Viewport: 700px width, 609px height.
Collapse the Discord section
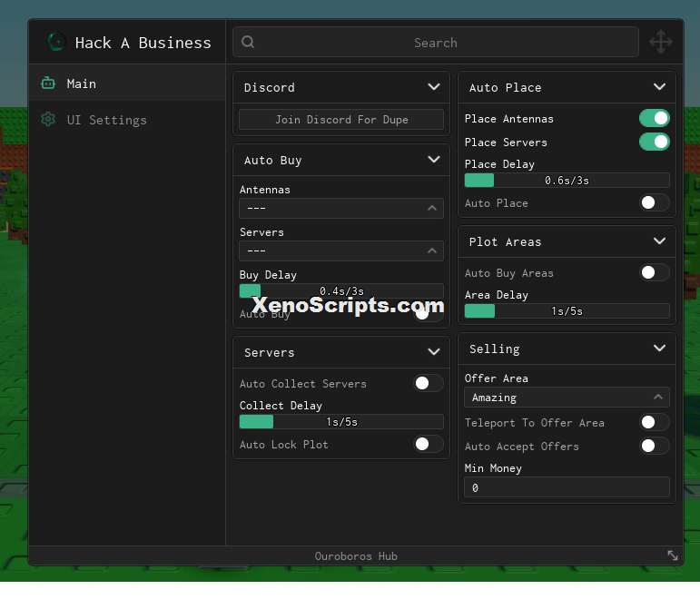coord(433,86)
